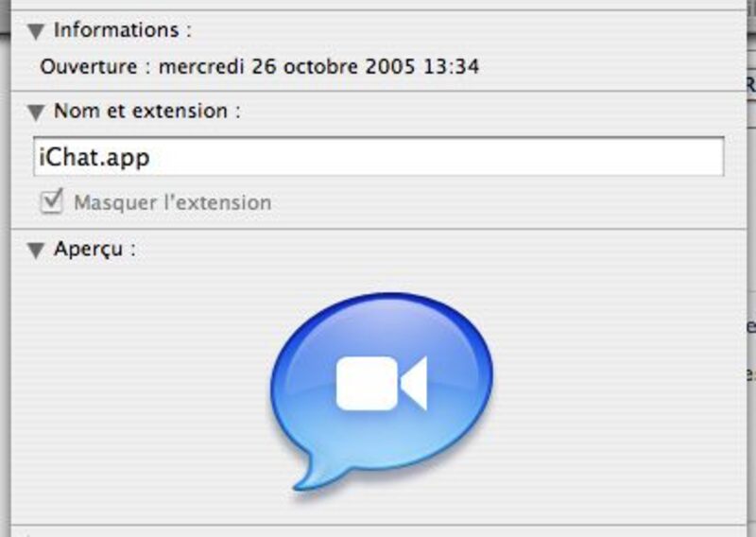The image size is (756, 537).
Task: Click the Nom et extension label
Action: click(147, 112)
